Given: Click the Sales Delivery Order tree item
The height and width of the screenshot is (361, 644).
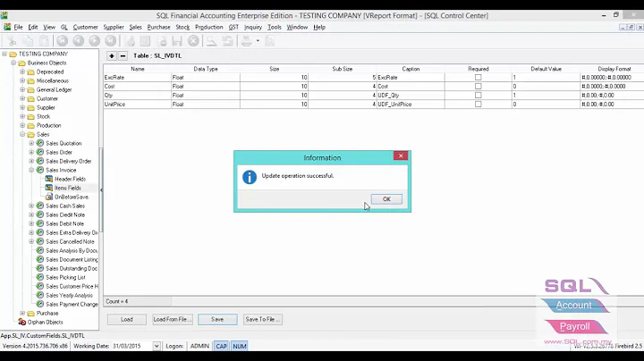Looking at the screenshot, I should (69, 161).
